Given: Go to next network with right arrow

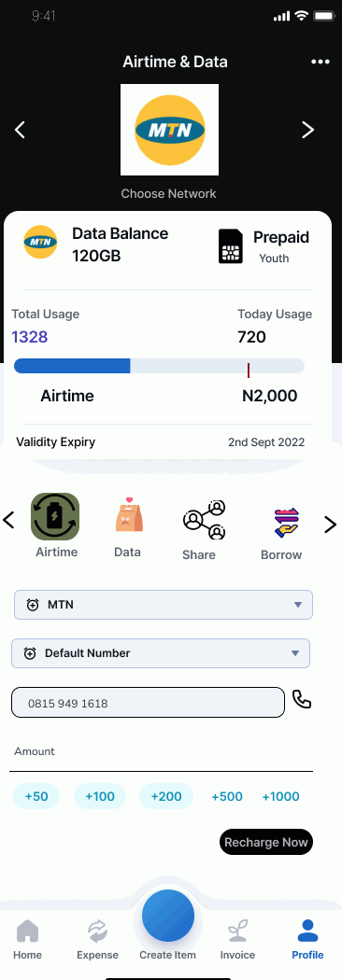Looking at the screenshot, I should coord(307,130).
